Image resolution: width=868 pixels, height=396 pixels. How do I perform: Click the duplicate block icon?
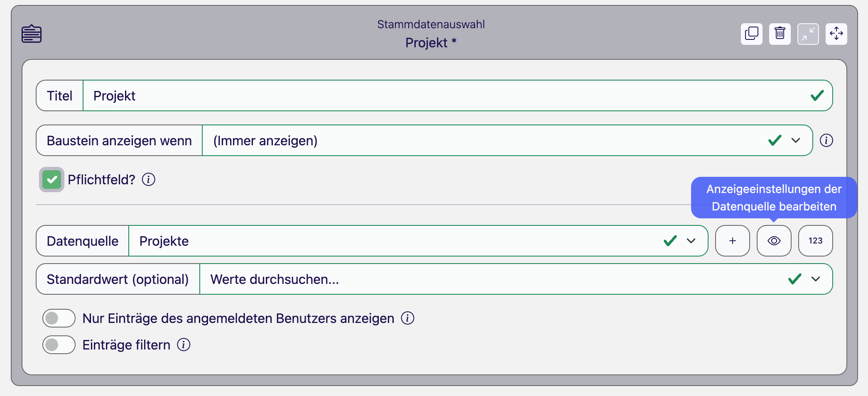[x=751, y=34]
